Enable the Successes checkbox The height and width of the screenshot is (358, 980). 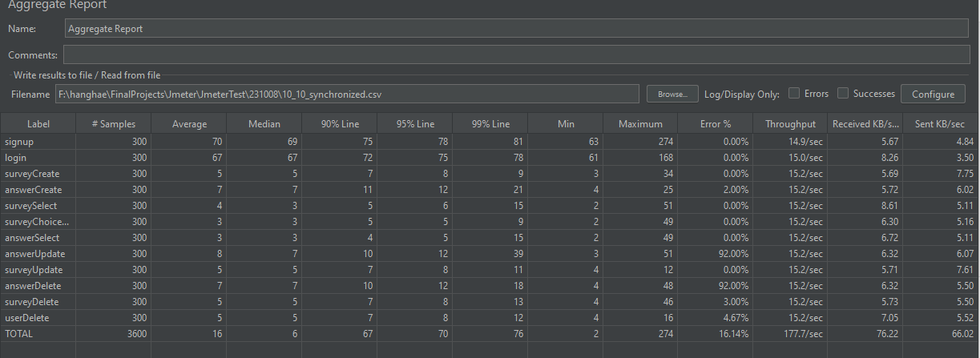click(843, 94)
